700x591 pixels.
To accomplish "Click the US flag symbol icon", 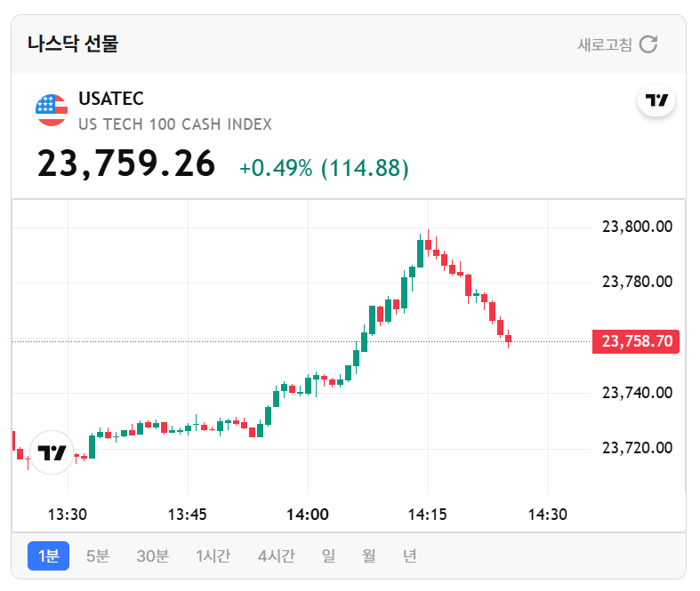I will [x=52, y=109].
